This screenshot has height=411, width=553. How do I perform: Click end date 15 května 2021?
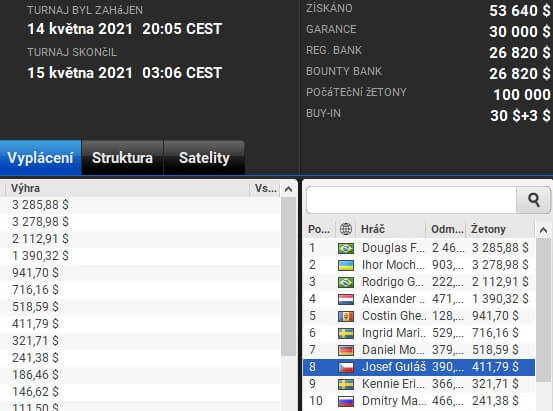80,73
